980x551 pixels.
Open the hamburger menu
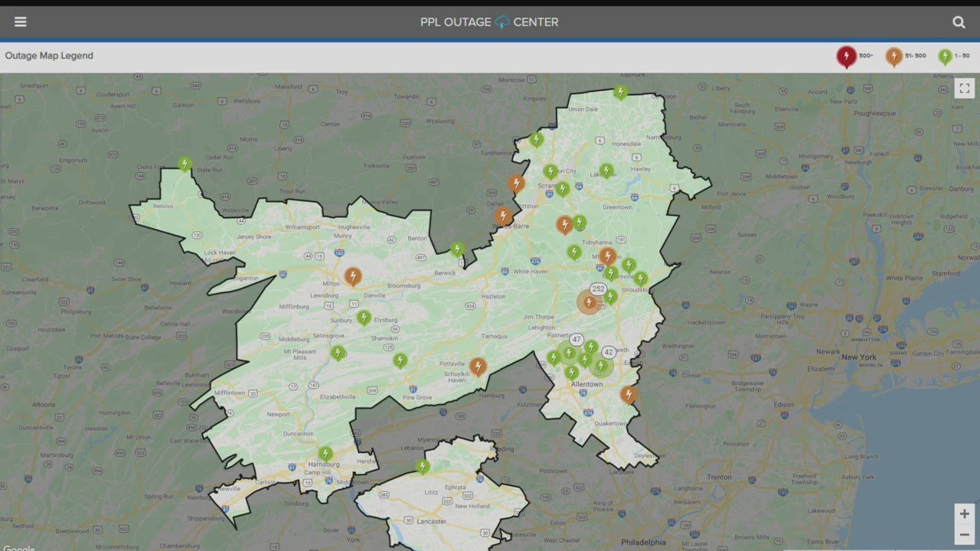[21, 22]
